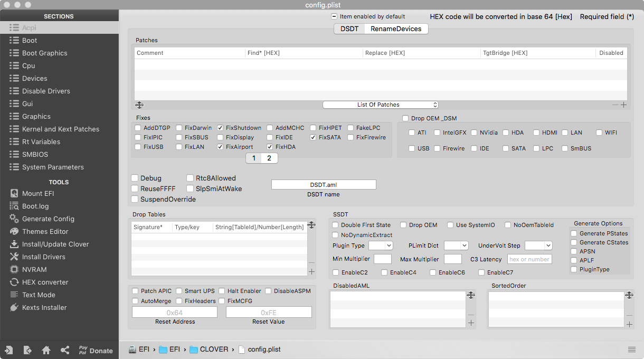Click the Patches table move handle icon
Viewport: 644px width, 359px height.
click(139, 105)
